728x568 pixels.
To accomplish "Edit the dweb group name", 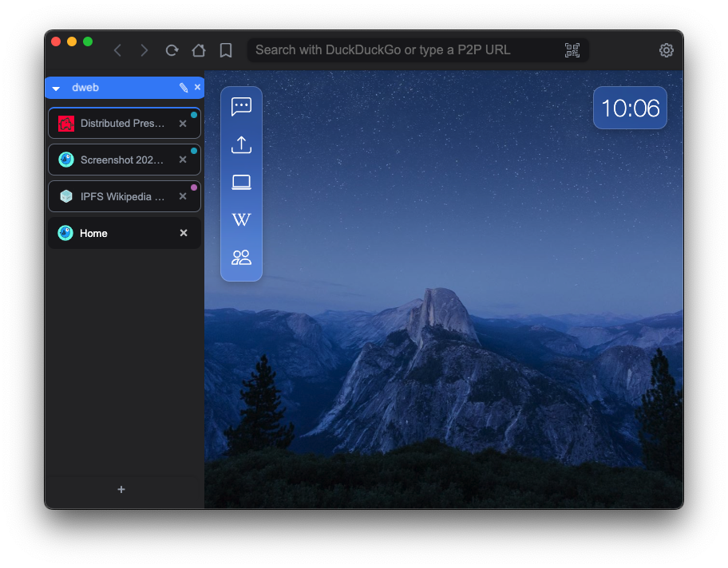I will click(x=184, y=88).
